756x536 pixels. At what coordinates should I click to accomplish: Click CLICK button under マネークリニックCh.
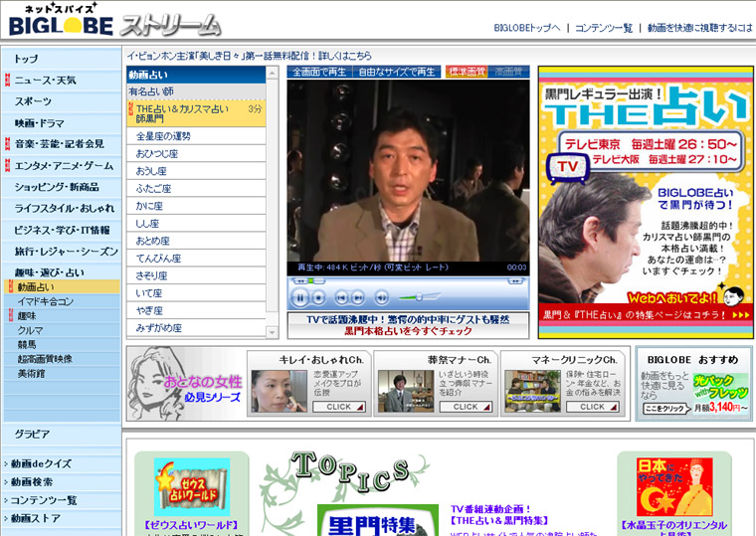(x=593, y=407)
